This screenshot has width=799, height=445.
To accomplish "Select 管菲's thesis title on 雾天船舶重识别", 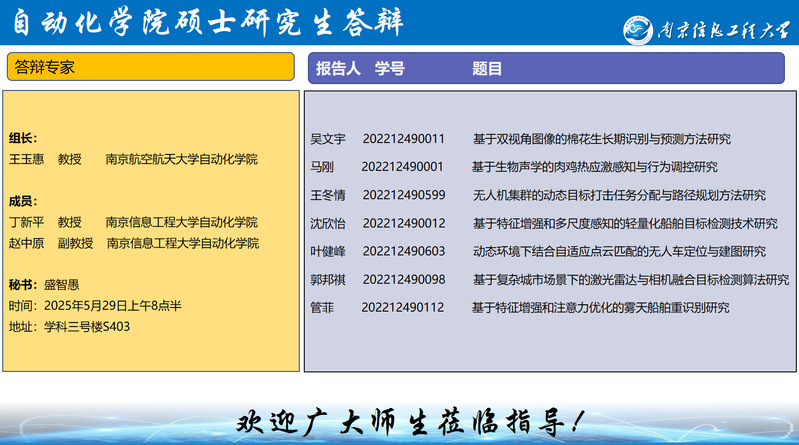I will point(600,307).
